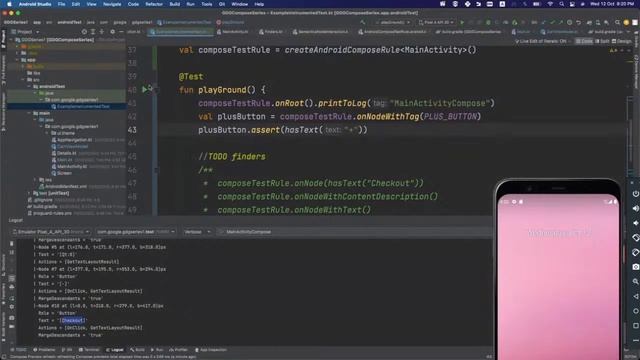Open the Problems tool window tab
Screen dimensions: 640x360
(x=44, y=350)
